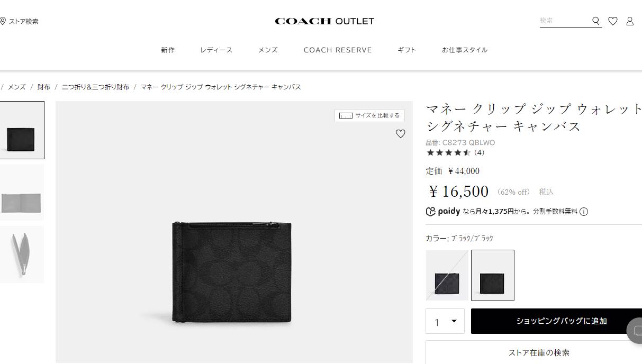Select the open wallet interior thumbnail

click(x=22, y=193)
